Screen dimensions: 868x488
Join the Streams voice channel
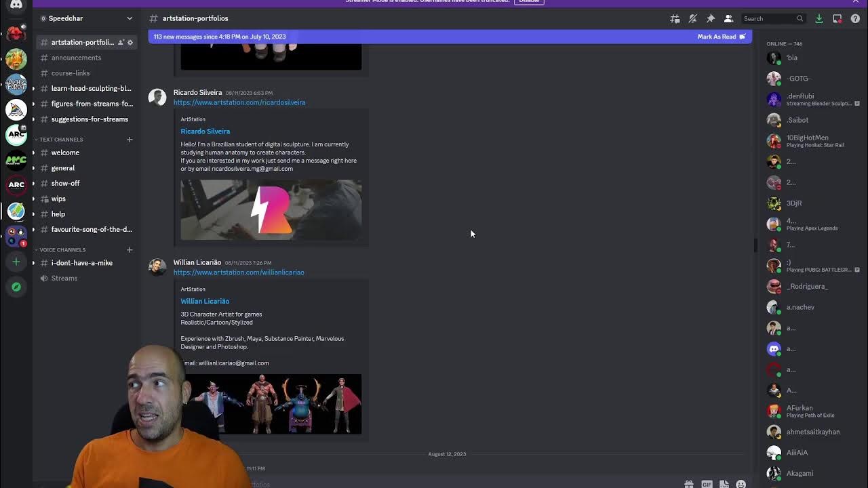[x=85, y=279]
